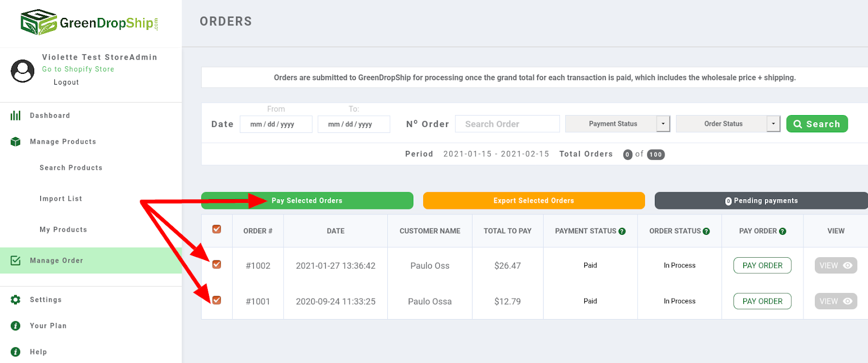Click the Order Status help question icon
The image size is (868, 363).
706,231
